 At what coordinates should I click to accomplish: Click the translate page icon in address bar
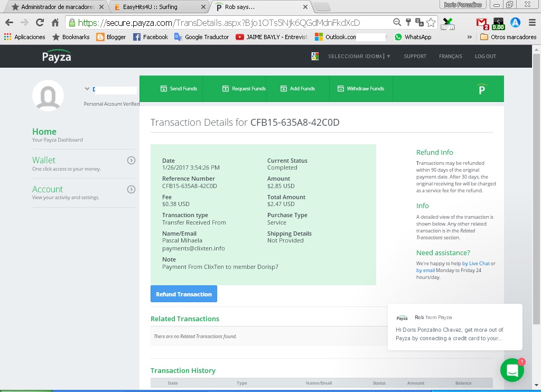pyautogui.click(x=419, y=22)
